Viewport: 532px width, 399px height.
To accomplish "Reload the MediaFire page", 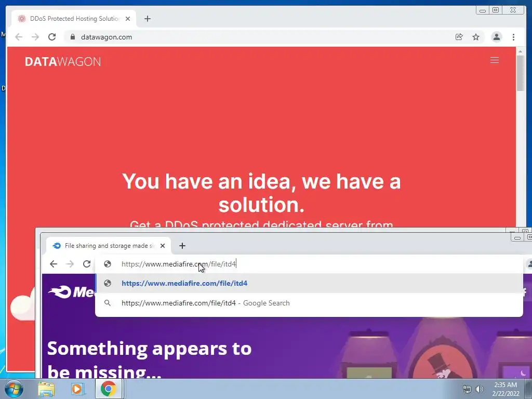I will [x=87, y=263].
